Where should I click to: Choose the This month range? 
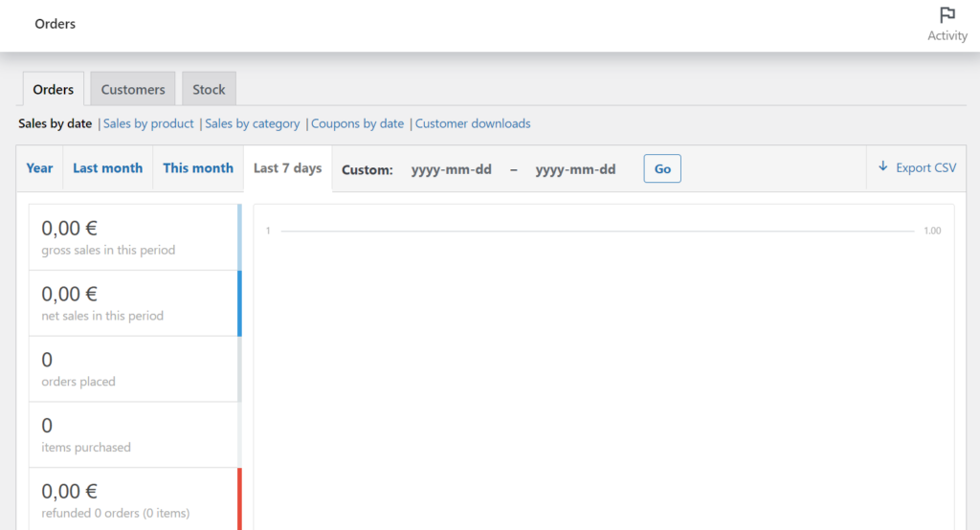198,168
